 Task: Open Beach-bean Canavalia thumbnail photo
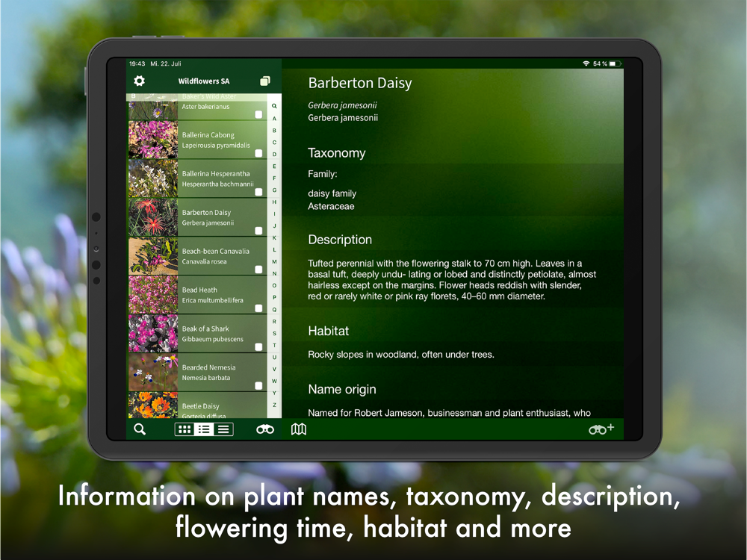pos(153,255)
